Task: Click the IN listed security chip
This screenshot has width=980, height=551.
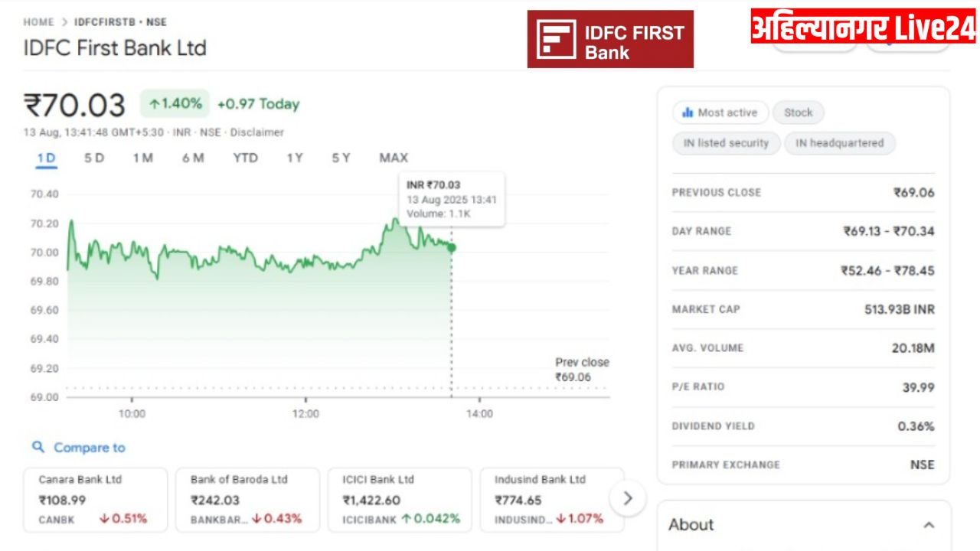Action: [x=726, y=143]
